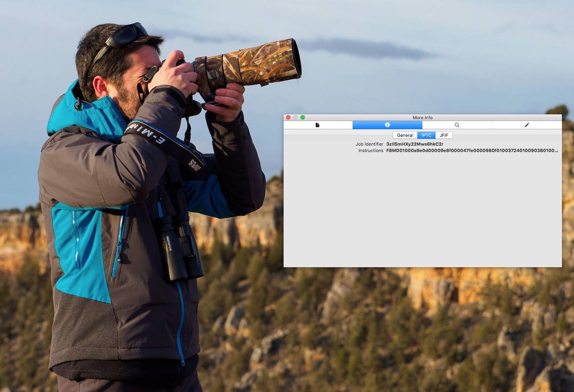Select the More Info inspector icon
The height and width of the screenshot is (392, 574).
(387, 125)
